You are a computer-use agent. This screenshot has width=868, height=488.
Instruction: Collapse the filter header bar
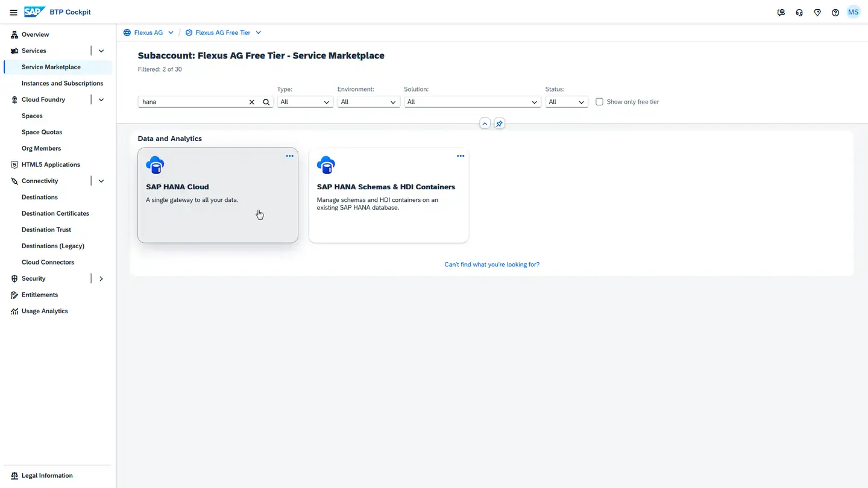click(x=485, y=124)
